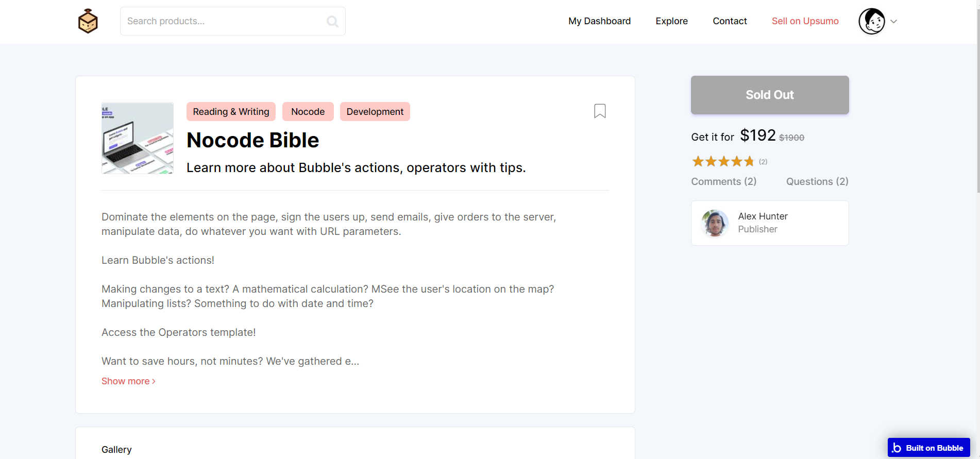
Task: Open Alex Hunter publisher card
Action: (770, 223)
